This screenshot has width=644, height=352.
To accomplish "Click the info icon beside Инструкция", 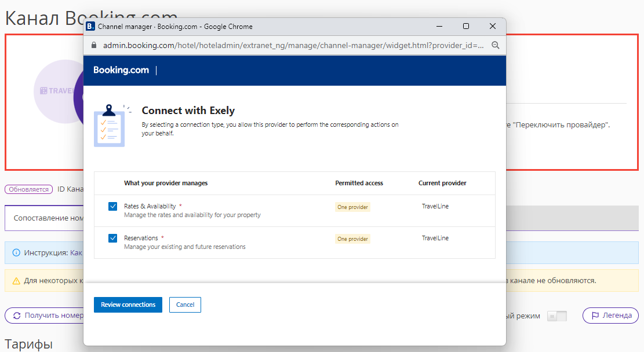I will point(16,253).
